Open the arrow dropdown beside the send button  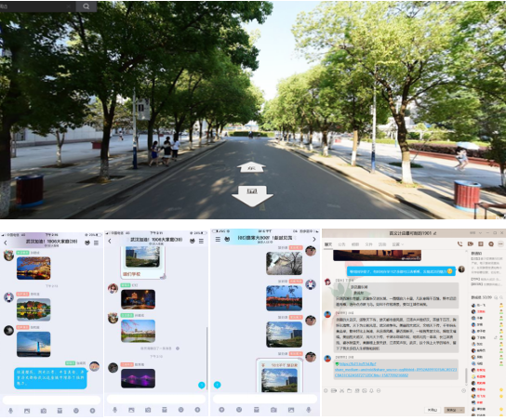(461, 410)
